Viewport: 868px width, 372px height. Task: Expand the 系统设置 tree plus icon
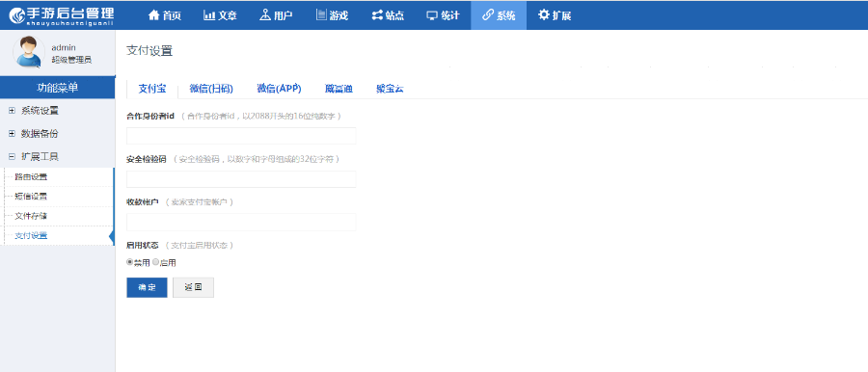tap(12, 110)
